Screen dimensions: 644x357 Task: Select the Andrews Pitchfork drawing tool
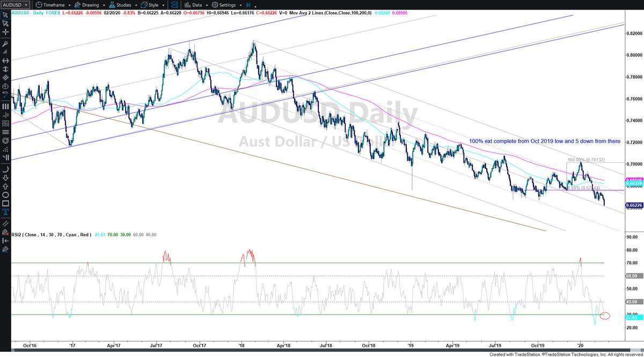6,44
